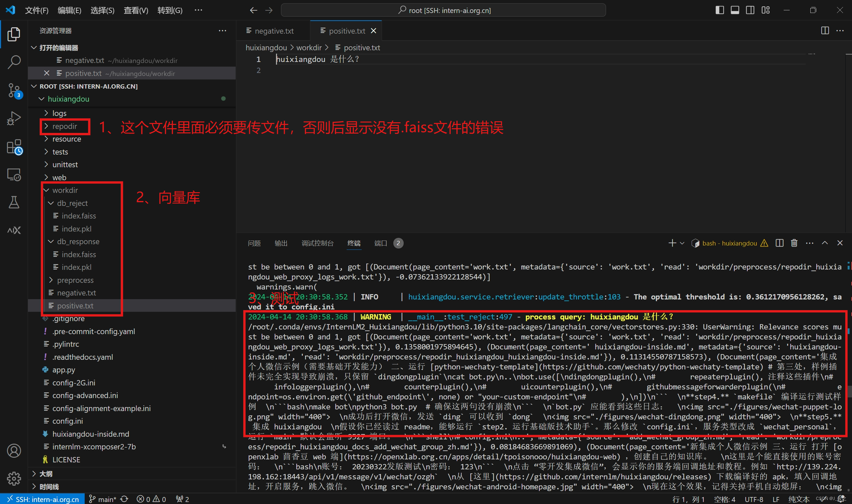
Task: Switch to the 输出 panel tab
Action: click(281, 243)
